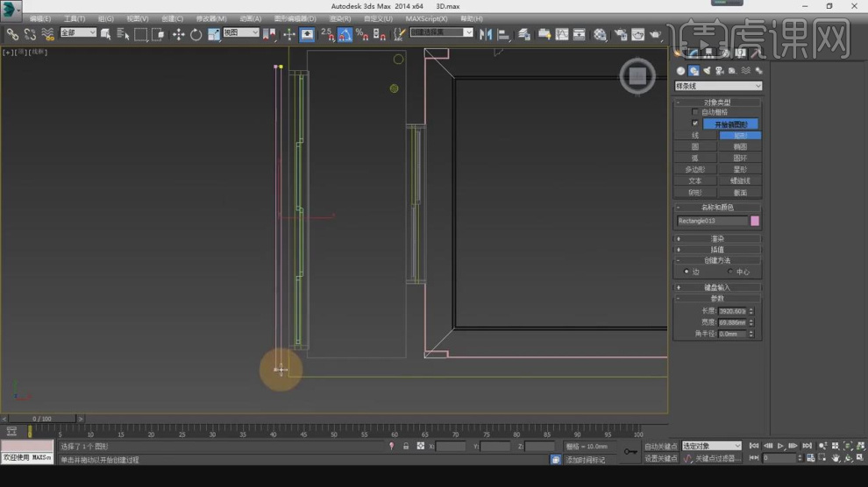Select Lights category in Create panel
The height and width of the screenshot is (487, 868).
pyautogui.click(x=707, y=71)
